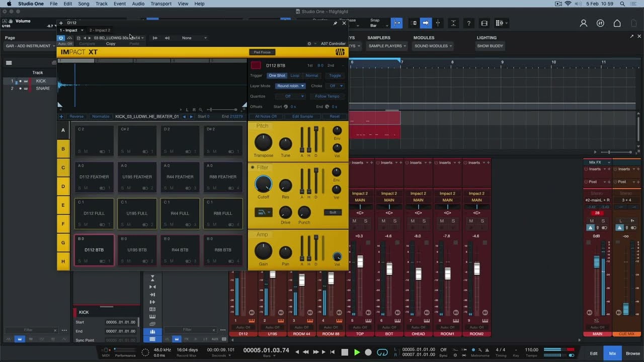The height and width of the screenshot is (362, 644).
Task: Select the filter type icon button
Action: click(x=263, y=212)
